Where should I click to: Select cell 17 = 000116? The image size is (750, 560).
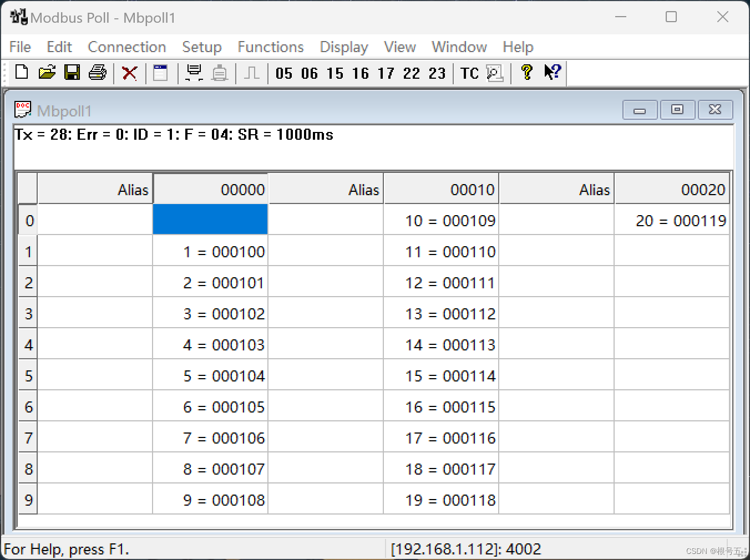point(441,437)
